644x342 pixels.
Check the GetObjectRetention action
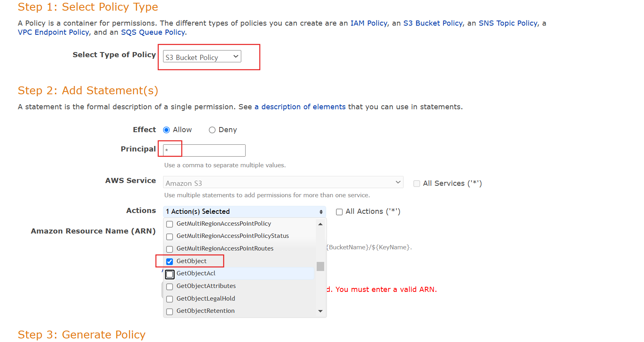(x=170, y=312)
